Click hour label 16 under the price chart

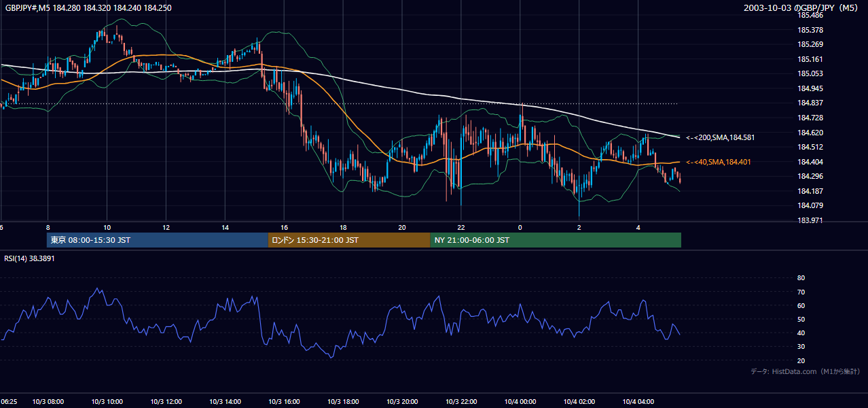[284, 227]
